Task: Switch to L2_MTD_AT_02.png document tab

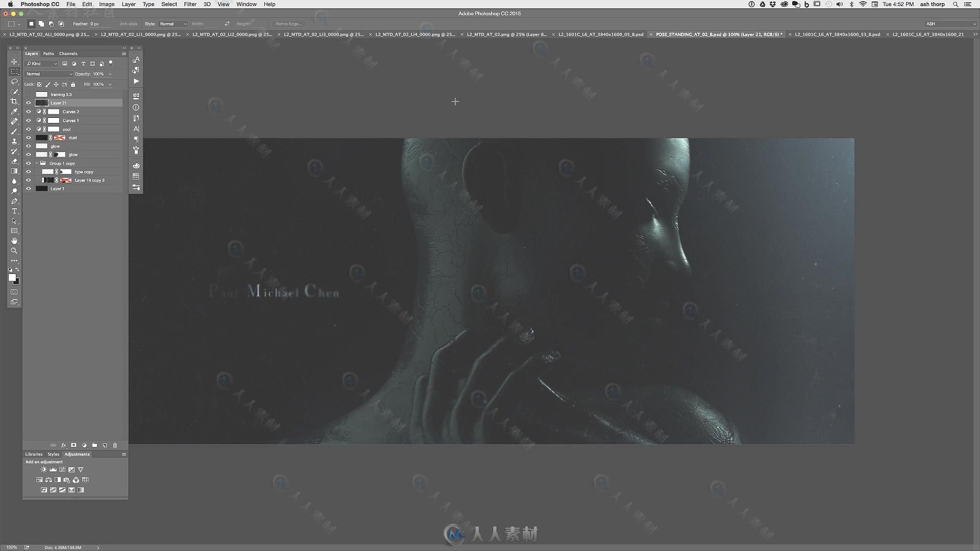Action: 506,34
